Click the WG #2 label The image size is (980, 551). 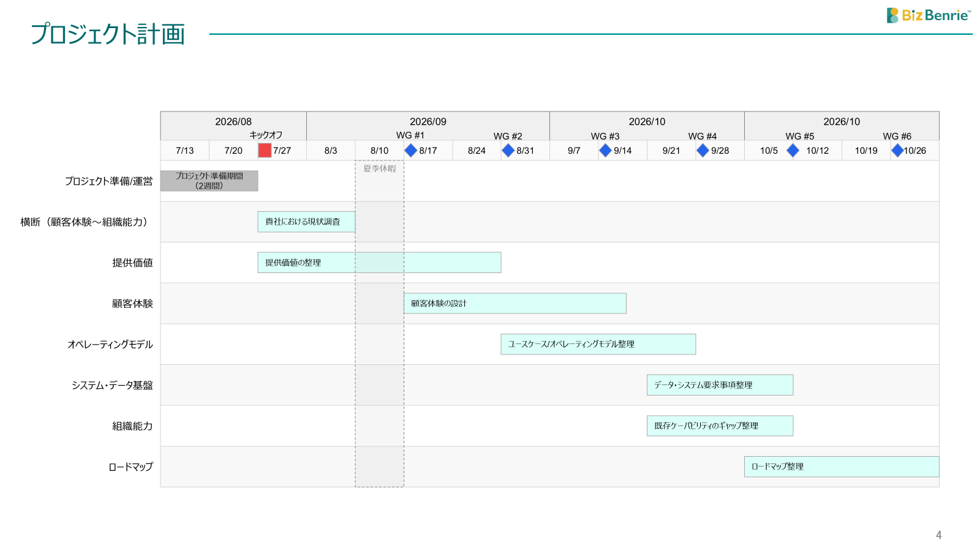click(508, 136)
